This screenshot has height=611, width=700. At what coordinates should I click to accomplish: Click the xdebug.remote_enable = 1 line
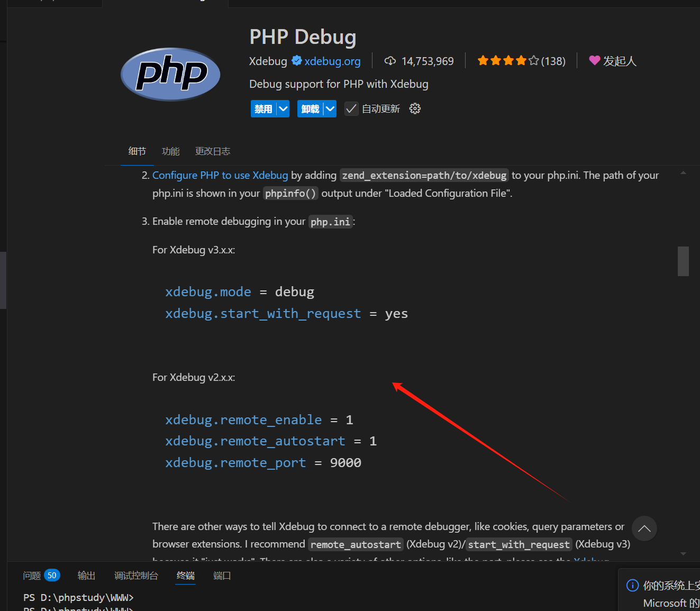[259, 420]
